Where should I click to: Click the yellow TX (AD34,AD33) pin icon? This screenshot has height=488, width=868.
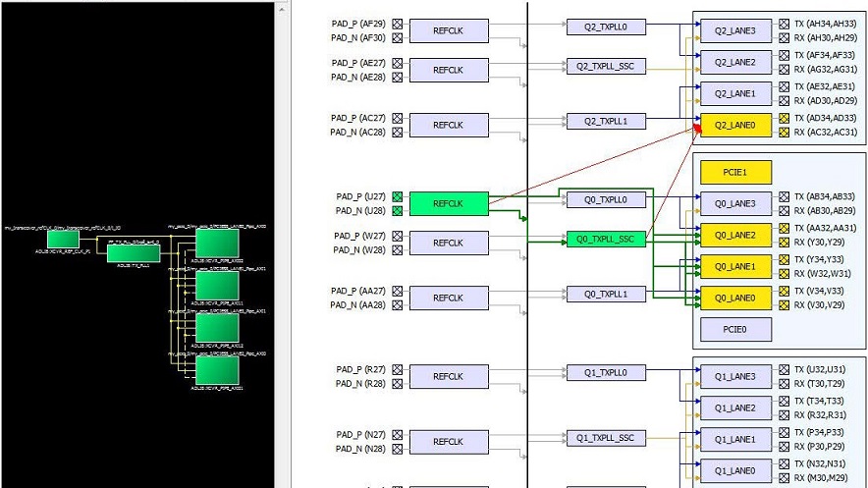(x=783, y=118)
